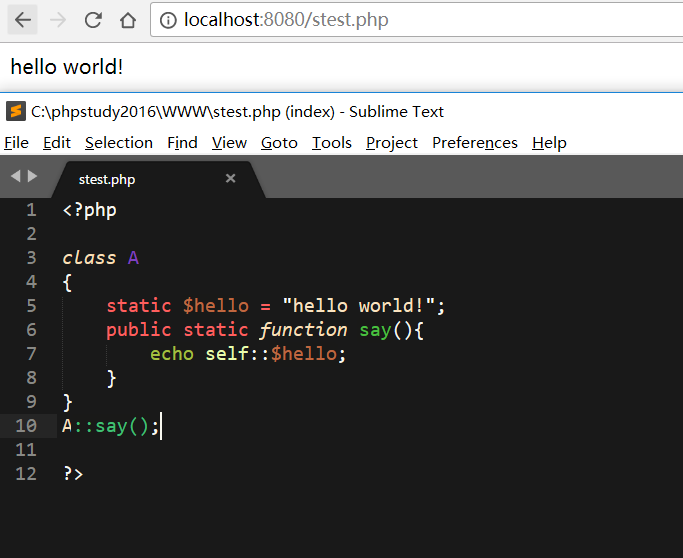Open the Help menu
The width and height of the screenshot is (683, 558).
tap(549, 143)
